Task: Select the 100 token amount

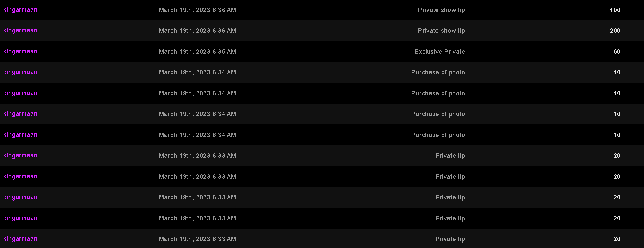Action: tap(615, 10)
